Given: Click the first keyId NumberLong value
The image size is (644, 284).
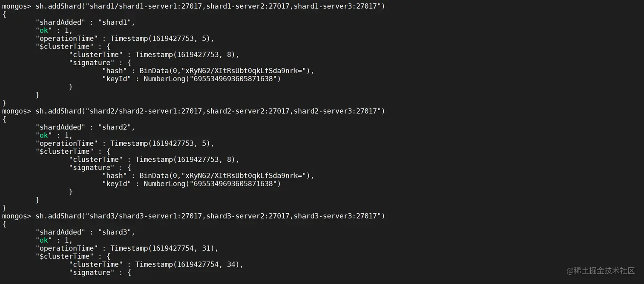Looking at the screenshot, I should click(x=212, y=79).
